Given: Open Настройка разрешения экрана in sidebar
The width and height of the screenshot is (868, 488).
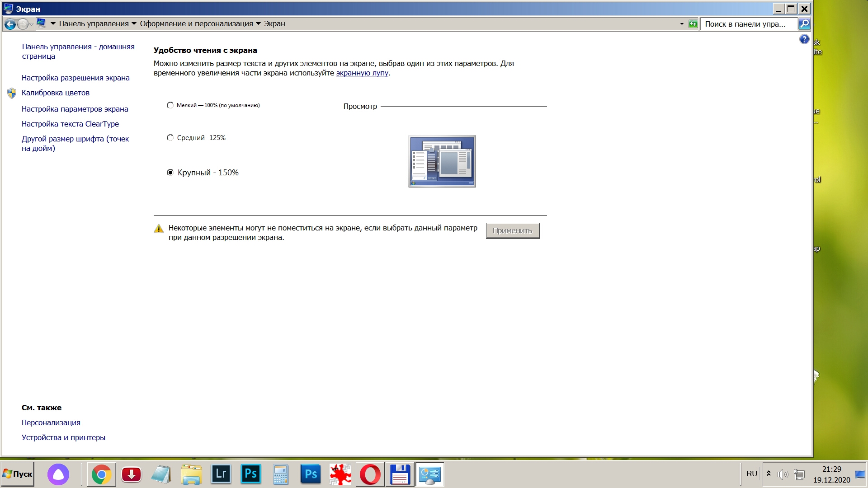Looking at the screenshot, I should click(x=75, y=78).
